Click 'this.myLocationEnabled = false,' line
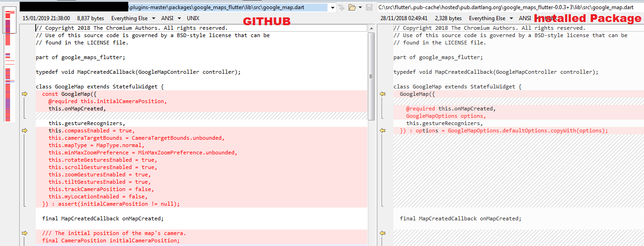The height and width of the screenshot is (246, 644). tap(98, 197)
